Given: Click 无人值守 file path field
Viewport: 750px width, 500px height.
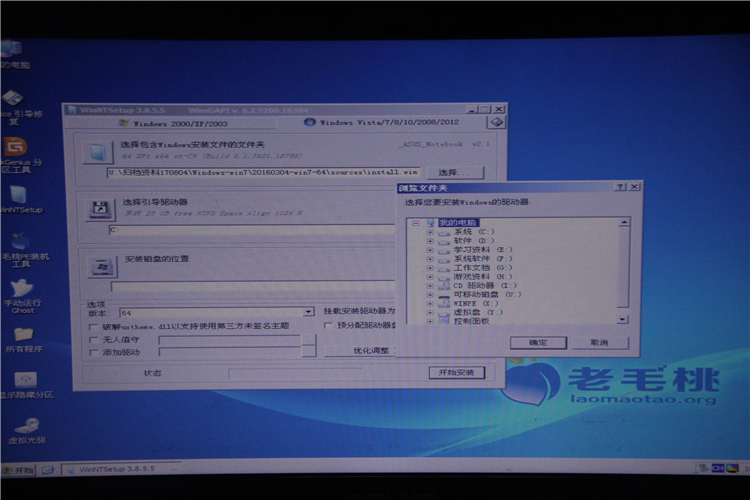Looking at the screenshot, I should pyautogui.click(x=230, y=340).
